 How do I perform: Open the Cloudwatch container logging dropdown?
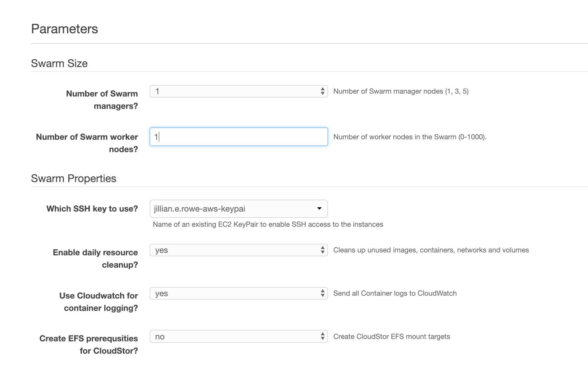click(239, 293)
